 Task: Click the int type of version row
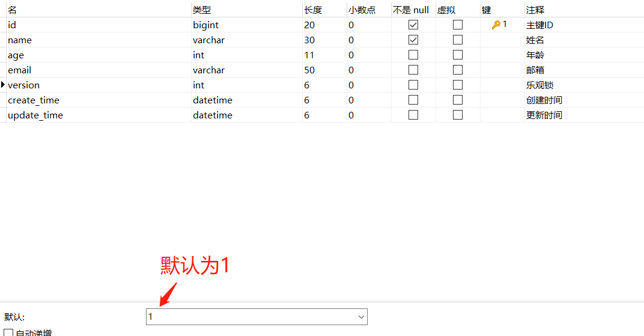pos(247,85)
